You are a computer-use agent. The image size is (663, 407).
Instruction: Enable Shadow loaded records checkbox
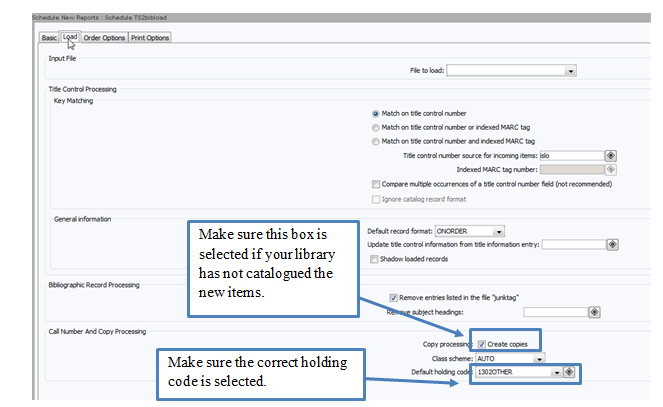point(374,259)
